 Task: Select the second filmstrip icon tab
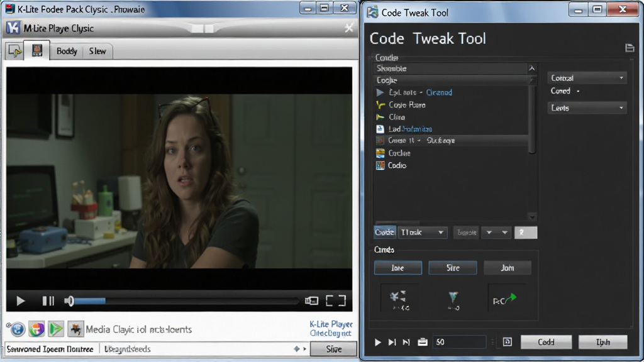pyautogui.click(x=37, y=50)
